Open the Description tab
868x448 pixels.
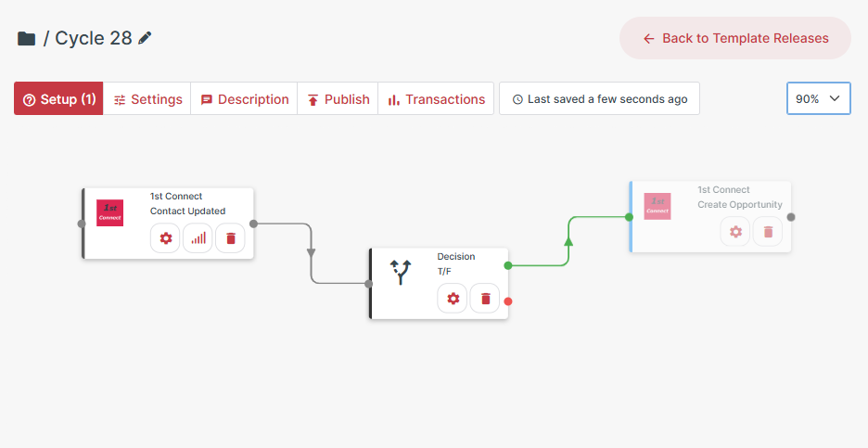click(244, 99)
